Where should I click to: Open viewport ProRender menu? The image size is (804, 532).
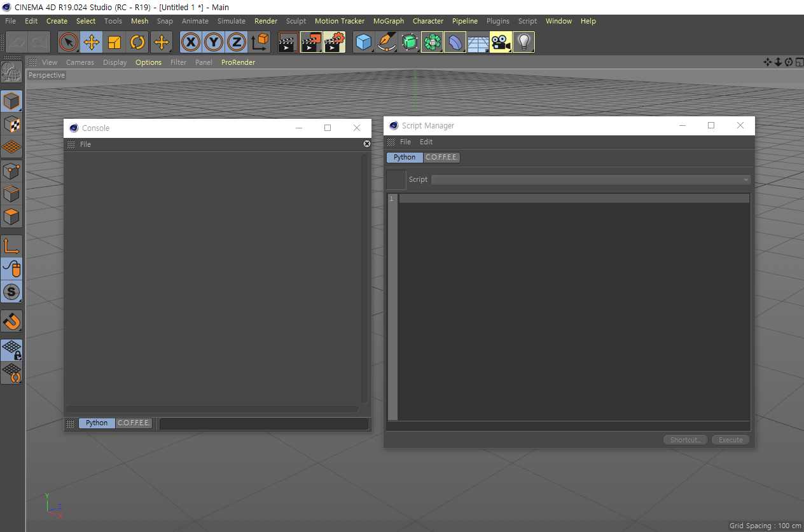click(238, 62)
